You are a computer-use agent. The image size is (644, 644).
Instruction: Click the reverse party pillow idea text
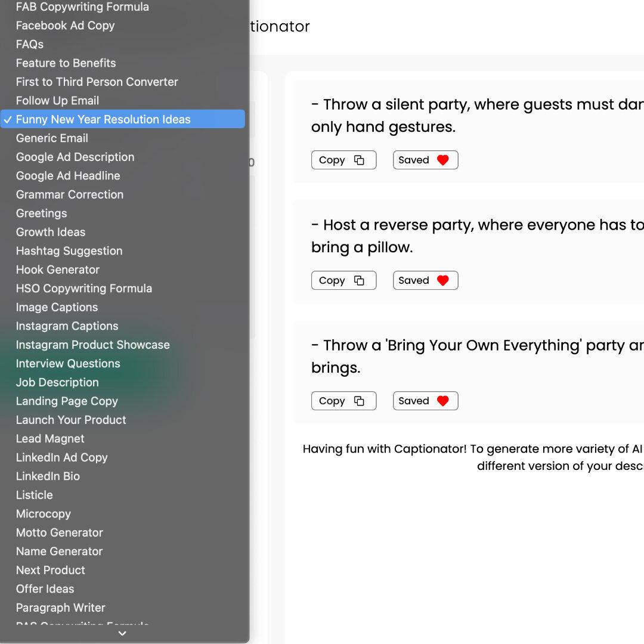click(x=477, y=236)
